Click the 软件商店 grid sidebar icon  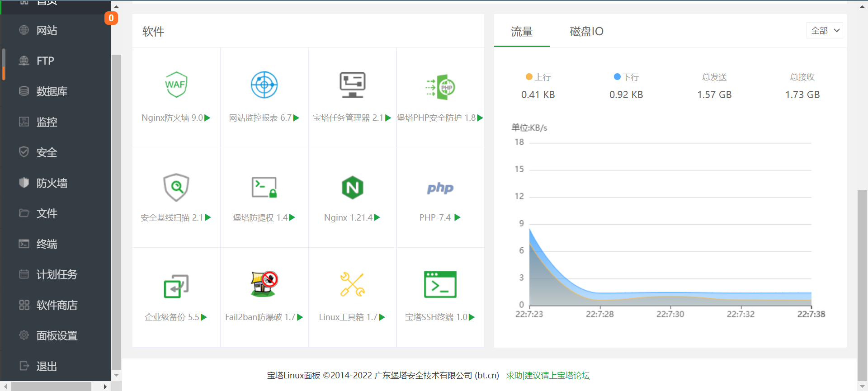(24, 305)
